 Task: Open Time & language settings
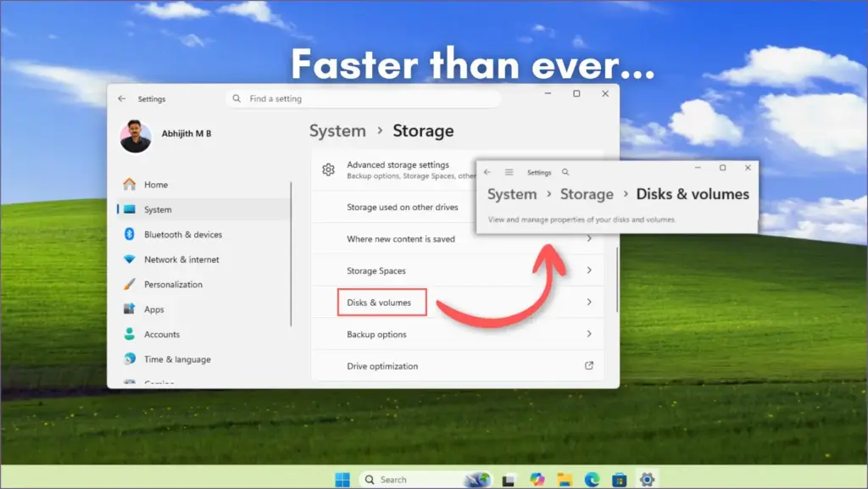tap(203, 358)
